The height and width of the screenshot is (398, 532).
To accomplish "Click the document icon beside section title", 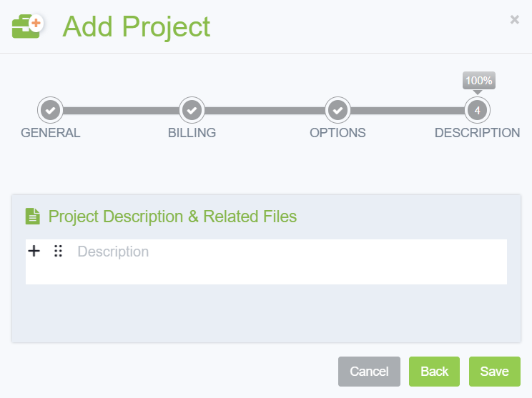I will point(32,216).
